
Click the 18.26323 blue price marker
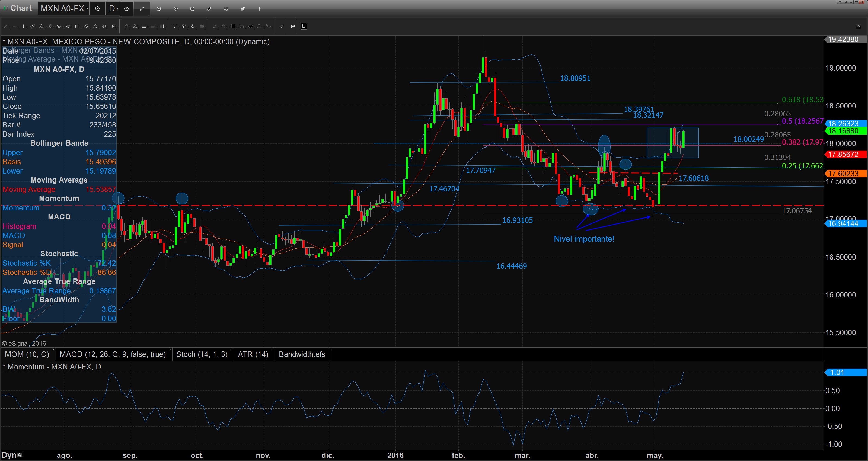846,124
